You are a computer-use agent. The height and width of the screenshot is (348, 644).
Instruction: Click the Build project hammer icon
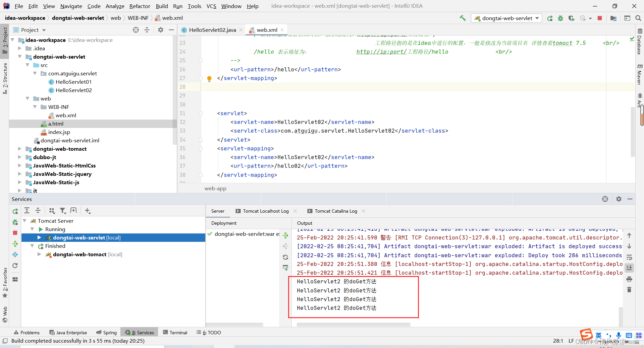click(463, 18)
